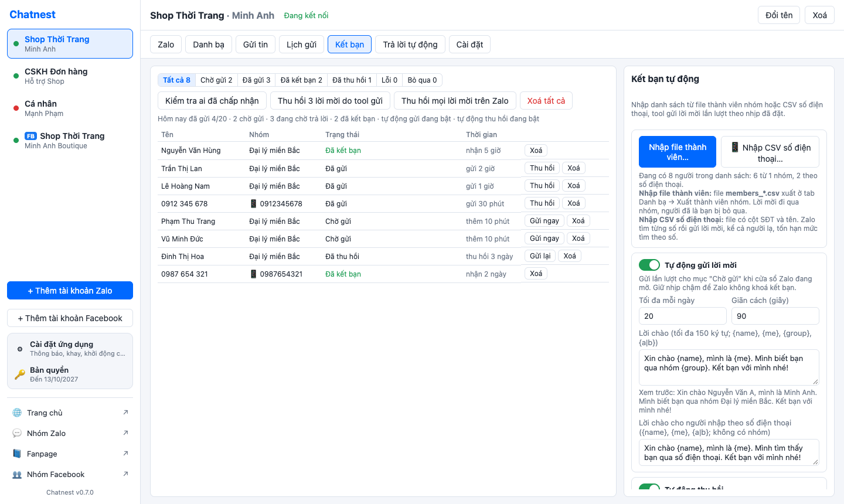Image resolution: width=844 pixels, height=504 pixels.
Task: Click the Tối đa mỗi ngày field
Action: (x=683, y=316)
